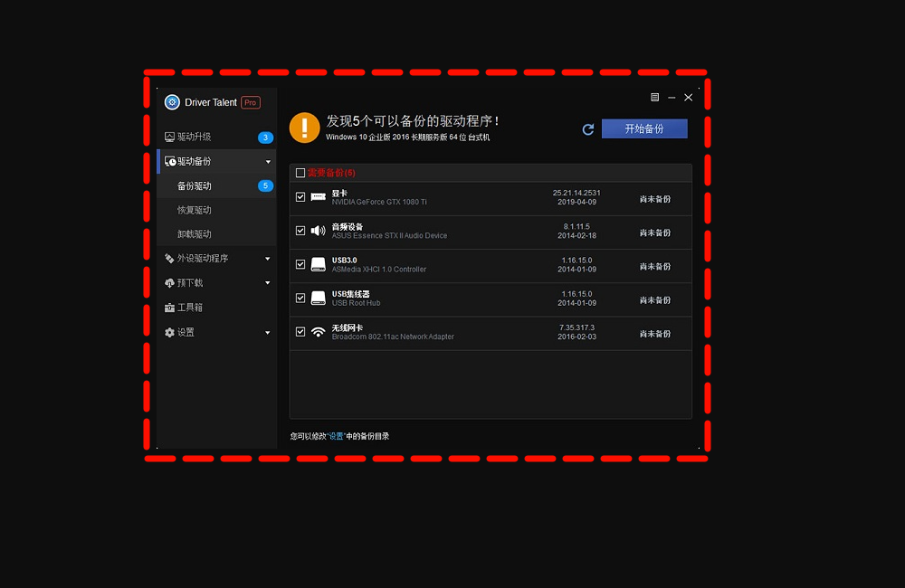Screen dimensions: 905x588
Task: Click the refresh scan icon
Action: (x=588, y=129)
